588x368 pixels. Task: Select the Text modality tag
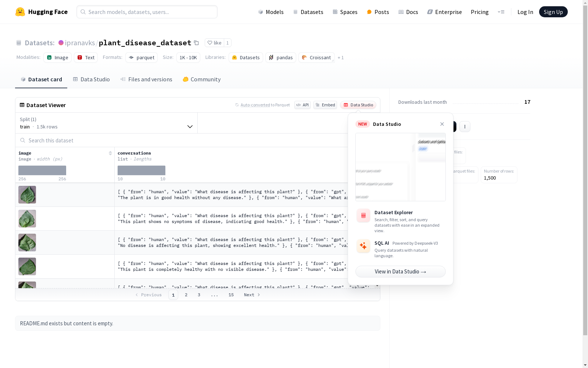(86, 57)
